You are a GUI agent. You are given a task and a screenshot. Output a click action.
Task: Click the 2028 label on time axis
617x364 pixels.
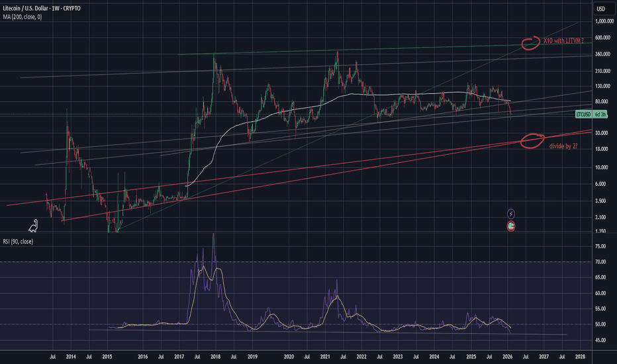580,357
